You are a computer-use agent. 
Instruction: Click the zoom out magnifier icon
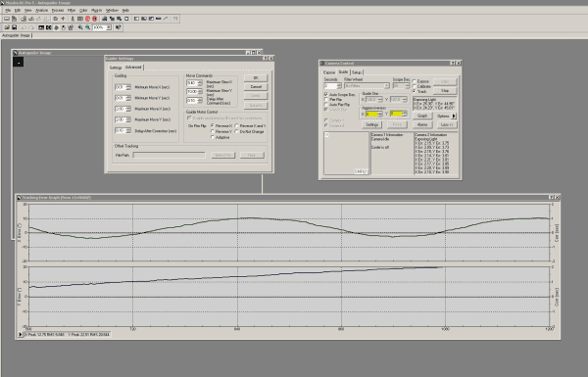87,27
